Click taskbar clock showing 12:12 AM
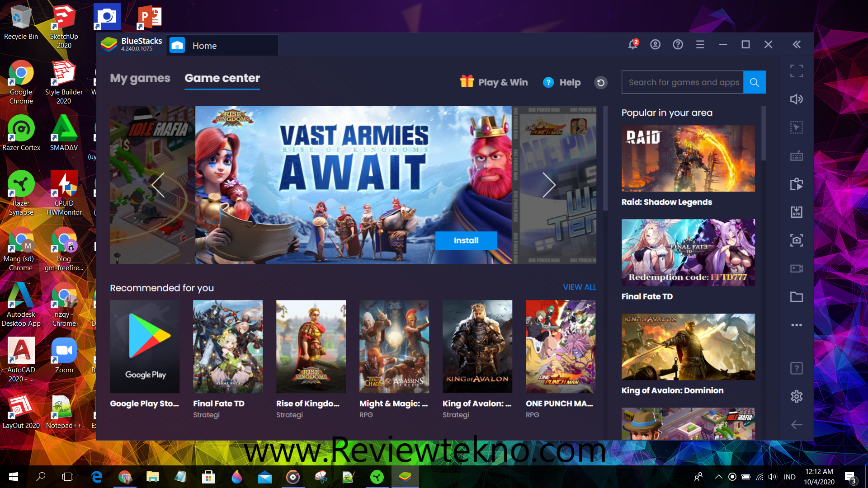 click(819, 477)
